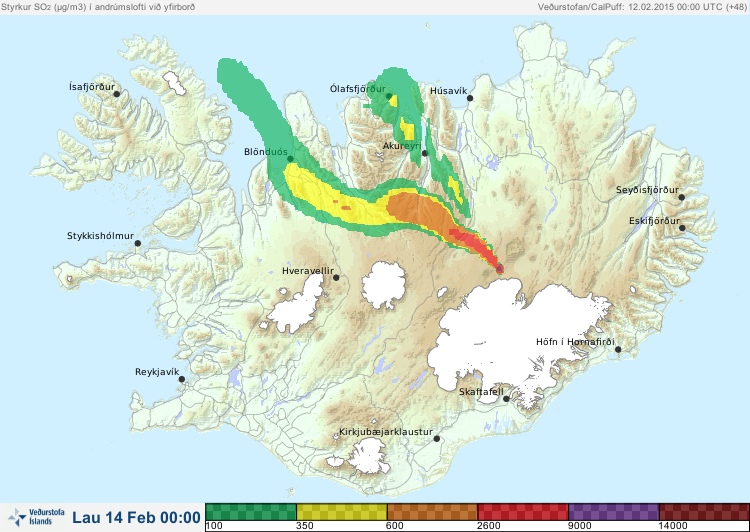Click the legend value 14000
The image size is (750, 532).
[x=672, y=526]
